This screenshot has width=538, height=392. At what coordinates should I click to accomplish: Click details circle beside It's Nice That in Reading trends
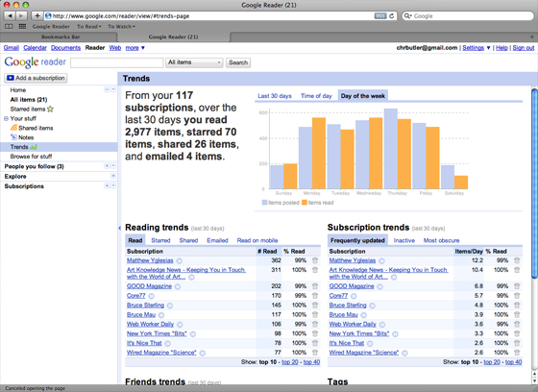[x=168, y=343]
